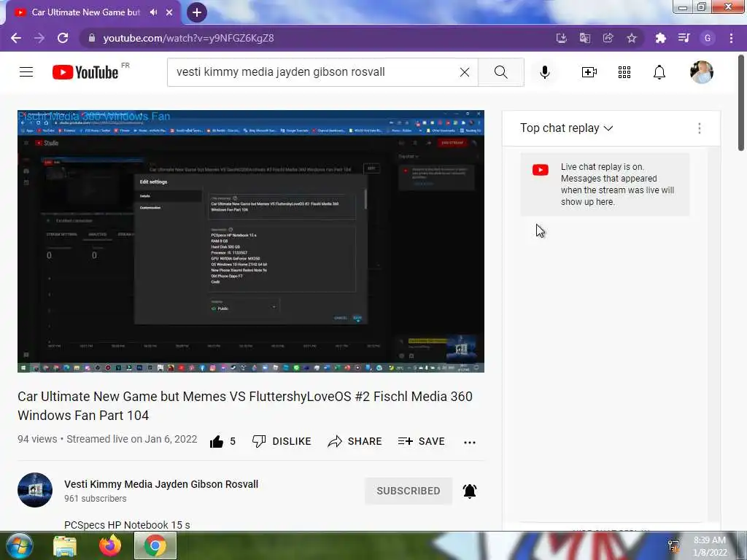Open Vesti Kimmy Media channel avatar
The image size is (747, 560).
point(35,490)
